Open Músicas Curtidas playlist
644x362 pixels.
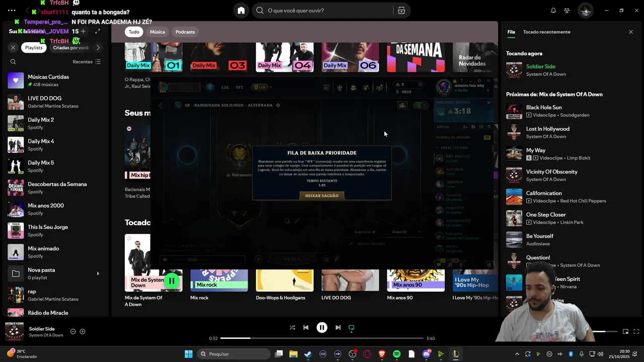54,80
